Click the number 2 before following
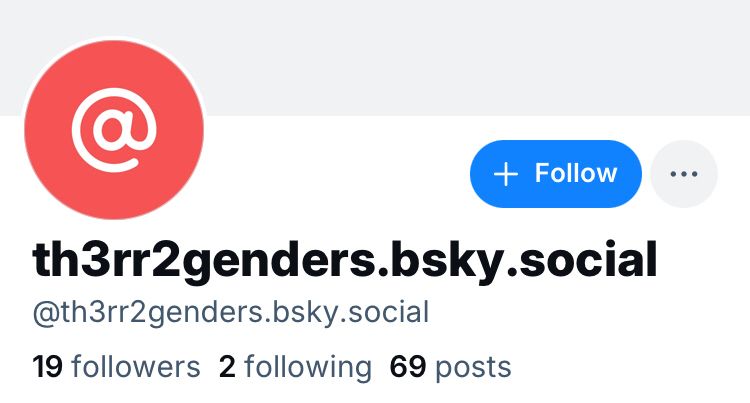 pyautogui.click(x=227, y=367)
